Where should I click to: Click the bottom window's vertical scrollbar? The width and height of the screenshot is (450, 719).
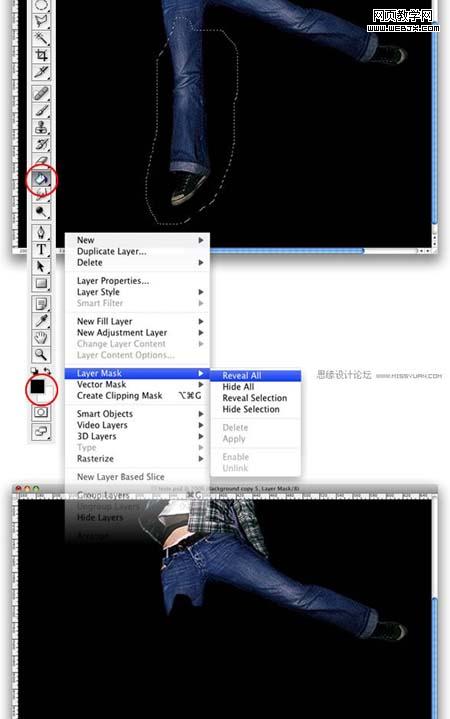pos(434,660)
